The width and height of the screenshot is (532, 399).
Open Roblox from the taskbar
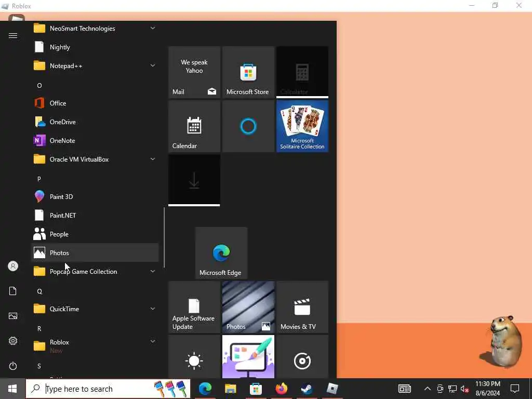pyautogui.click(x=332, y=389)
